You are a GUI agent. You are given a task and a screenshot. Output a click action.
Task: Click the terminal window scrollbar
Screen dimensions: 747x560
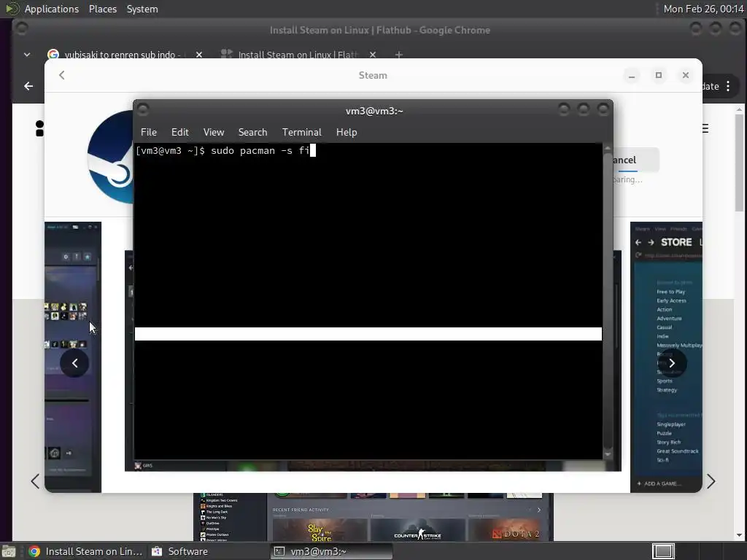coord(608,300)
